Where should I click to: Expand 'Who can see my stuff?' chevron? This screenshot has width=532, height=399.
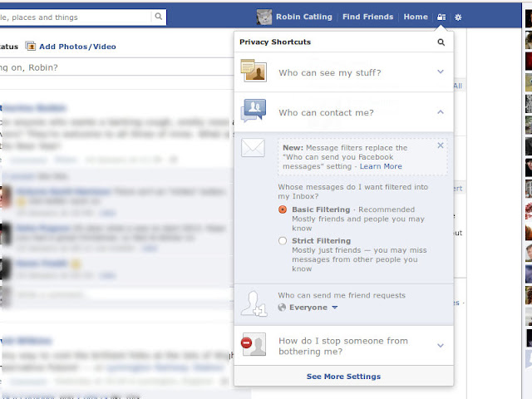click(441, 71)
